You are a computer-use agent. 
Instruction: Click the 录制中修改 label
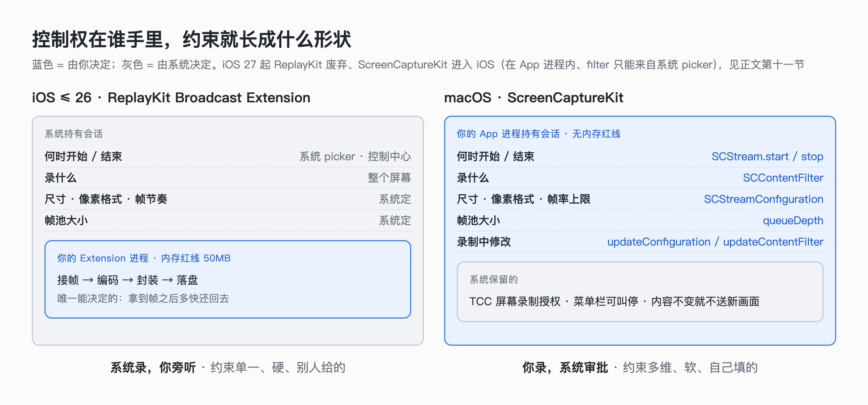484,242
